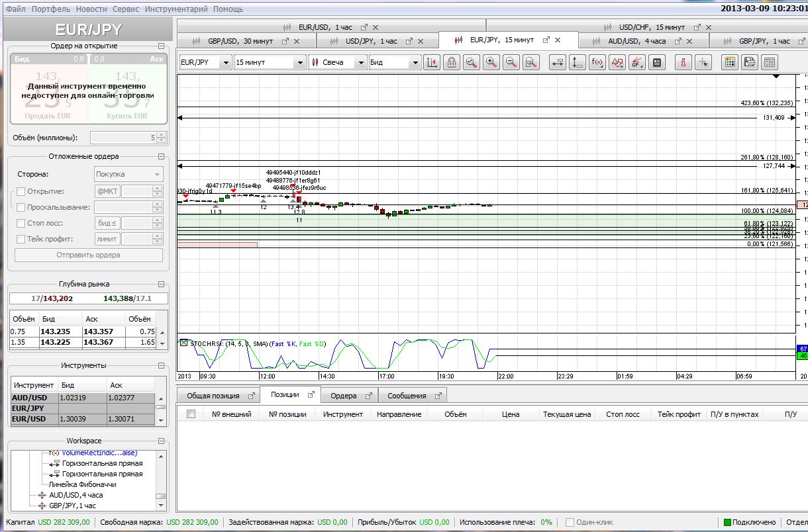Select AUD/USD,4 часа in Workspace tree
808x532 pixels.
(76, 495)
